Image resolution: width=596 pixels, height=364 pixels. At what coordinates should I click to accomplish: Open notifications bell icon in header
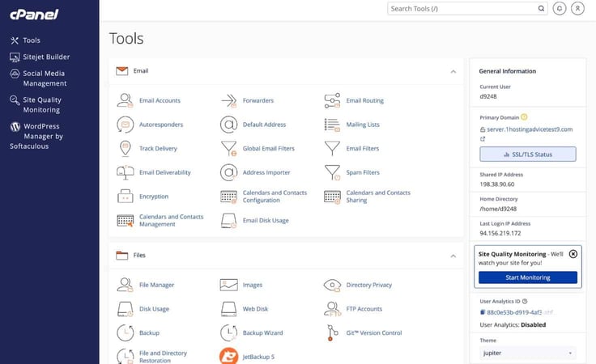tap(559, 8)
